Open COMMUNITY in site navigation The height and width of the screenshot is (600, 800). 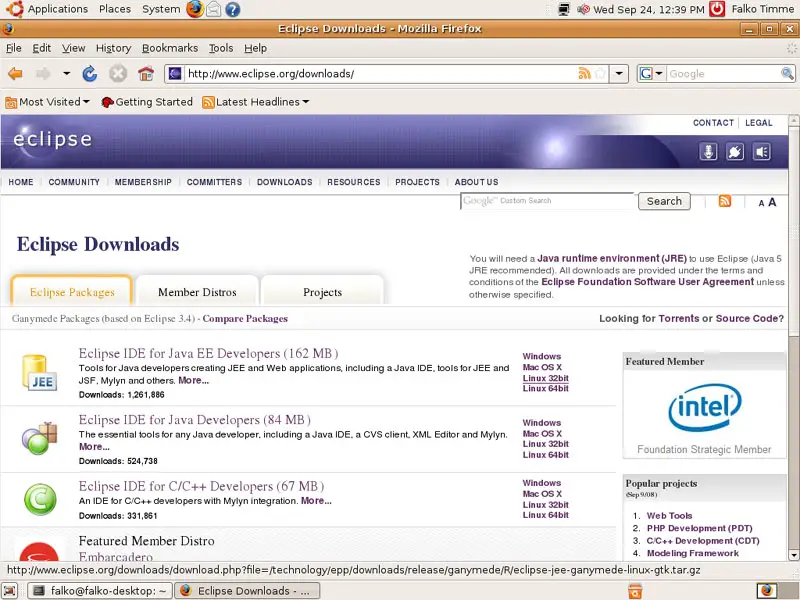74,182
